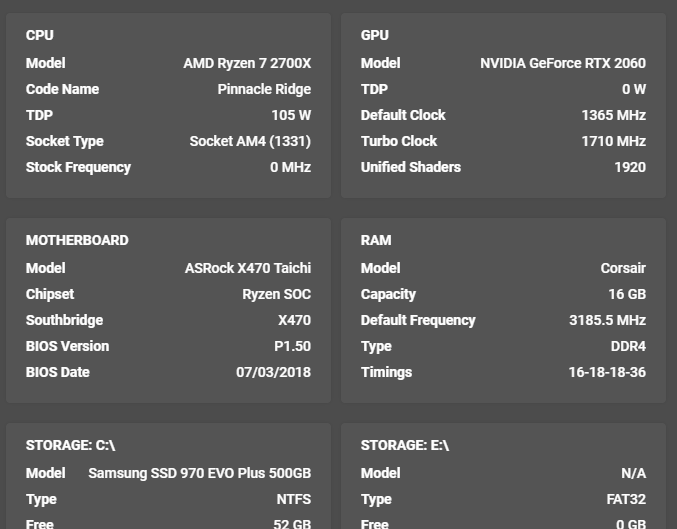The height and width of the screenshot is (529, 677).
Task: Select the Socket AM4 (1331) text
Action: point(250,141)
